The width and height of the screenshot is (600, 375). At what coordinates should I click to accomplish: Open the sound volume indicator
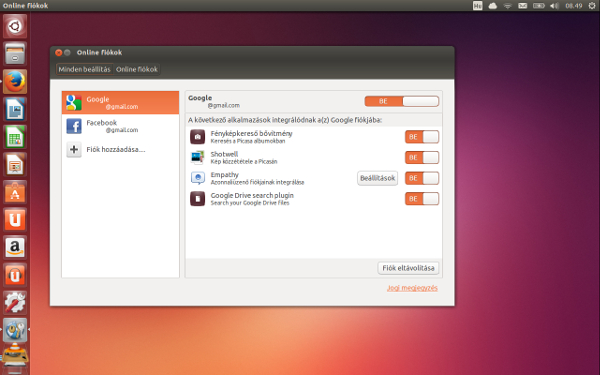click(554, 6)
